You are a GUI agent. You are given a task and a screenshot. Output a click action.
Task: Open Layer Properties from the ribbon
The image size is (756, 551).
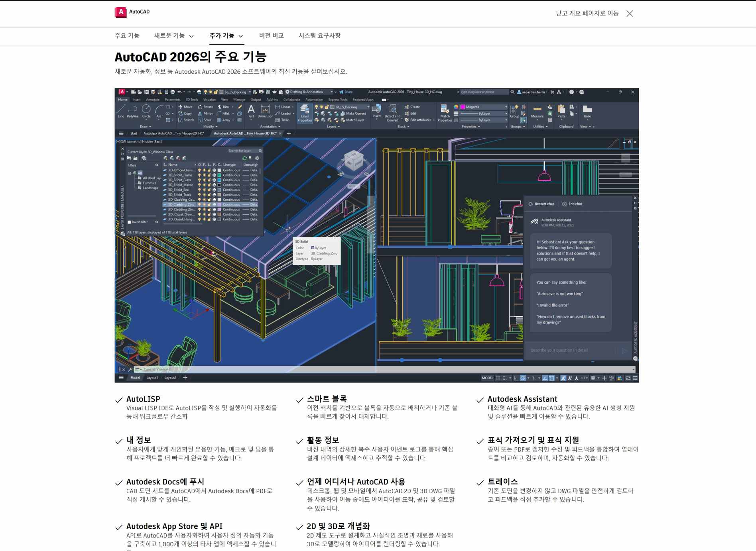(305, 113)
